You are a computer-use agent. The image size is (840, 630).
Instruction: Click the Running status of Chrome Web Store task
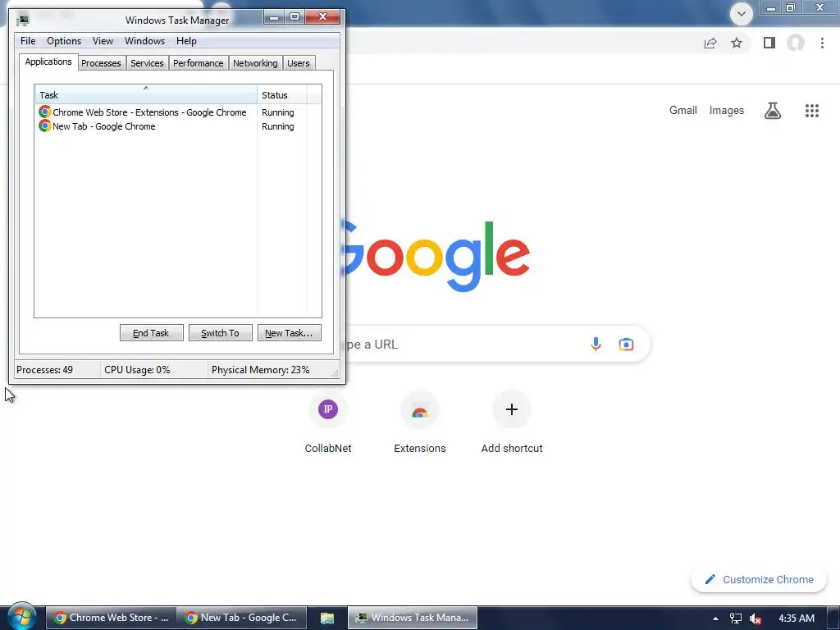coord(277,112)
